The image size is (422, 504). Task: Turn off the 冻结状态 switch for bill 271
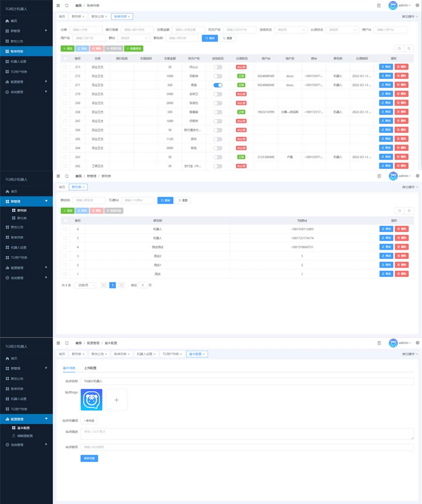click(x=218, y=85)
